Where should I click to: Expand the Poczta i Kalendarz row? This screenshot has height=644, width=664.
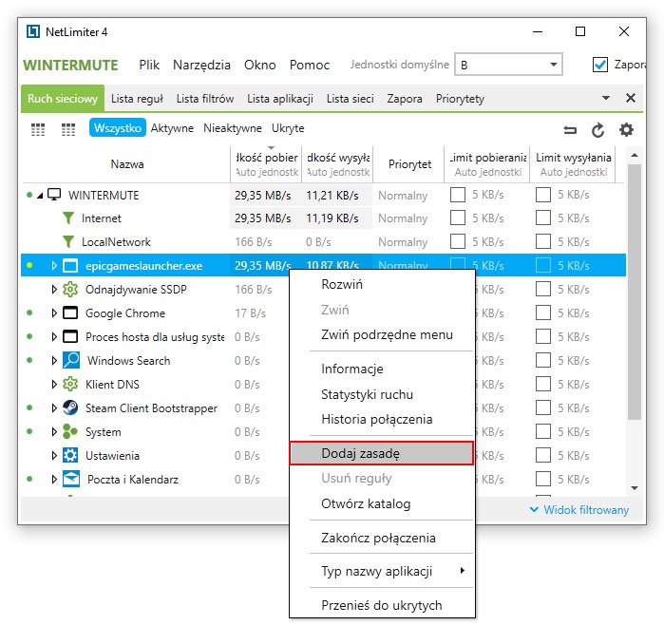coord(54,479)
